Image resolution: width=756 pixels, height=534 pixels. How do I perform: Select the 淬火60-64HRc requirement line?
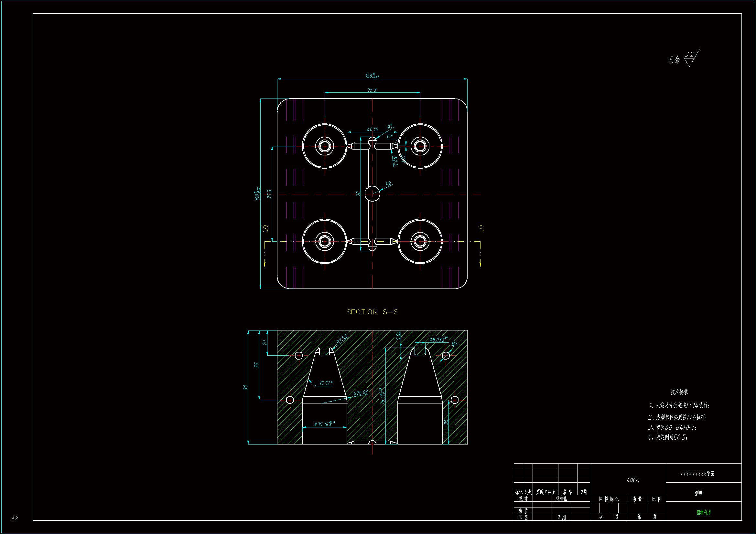672,427
